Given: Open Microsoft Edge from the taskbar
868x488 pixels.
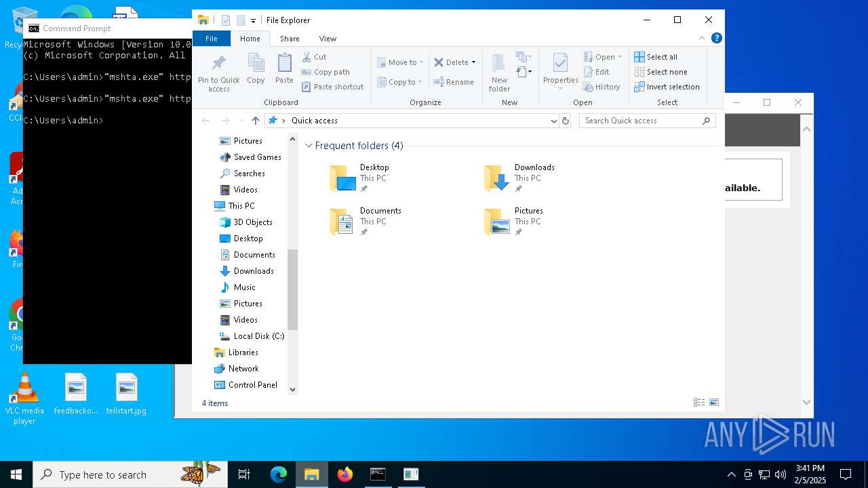Looking at the screenshot, I should pos(279,474).
